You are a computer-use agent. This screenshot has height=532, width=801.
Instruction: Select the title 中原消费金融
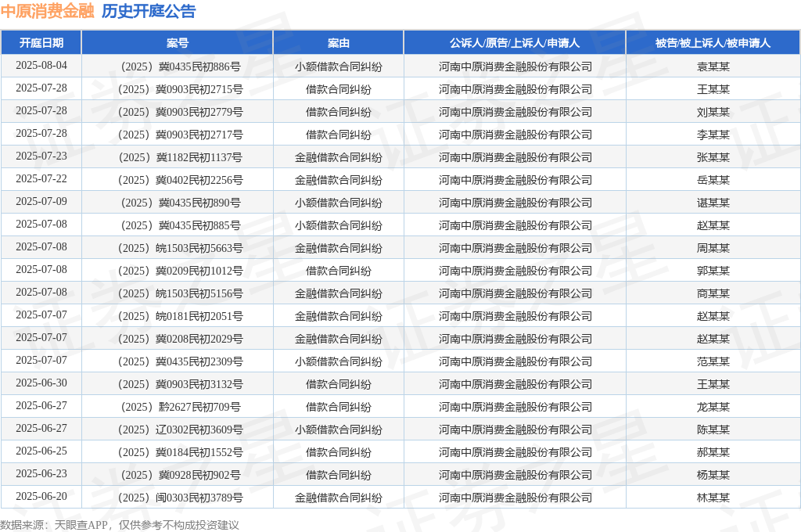tap(48, 11)
